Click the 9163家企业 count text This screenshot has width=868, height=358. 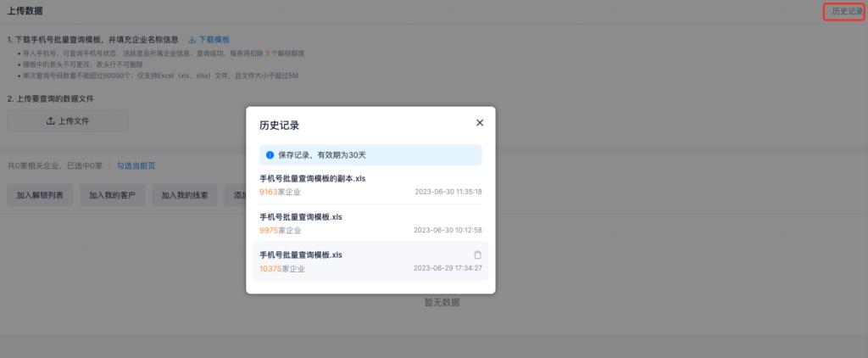click(280, 192)
